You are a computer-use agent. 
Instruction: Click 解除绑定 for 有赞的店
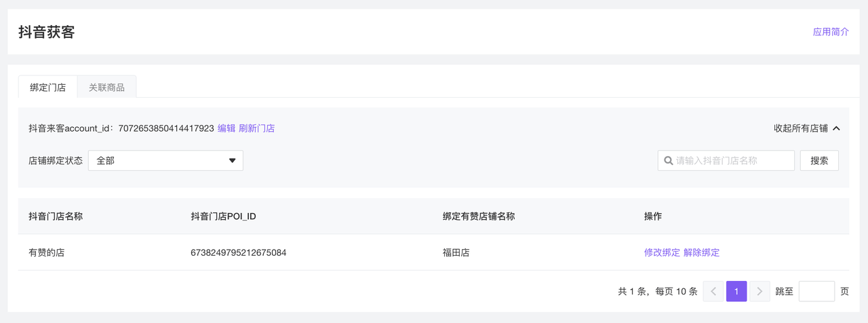tap(702, 252)
